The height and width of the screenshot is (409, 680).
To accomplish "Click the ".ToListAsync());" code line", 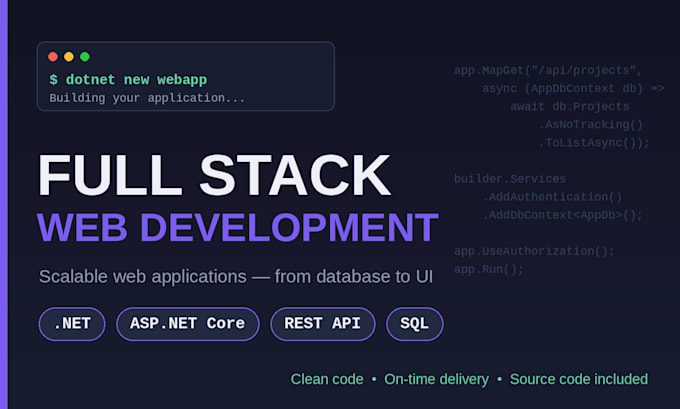I will [594, 143].
